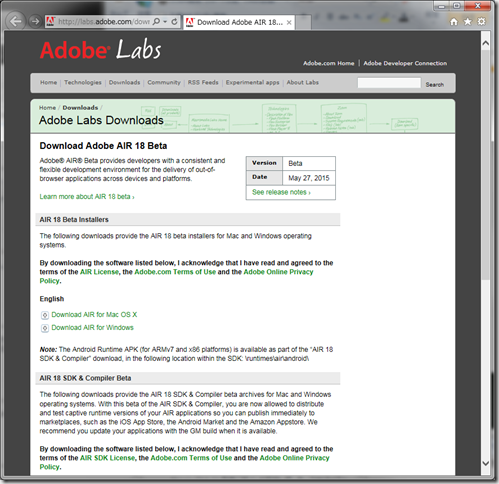Open first Adobe.com Terms of Use link
The image size is (499, 484).
175,272
